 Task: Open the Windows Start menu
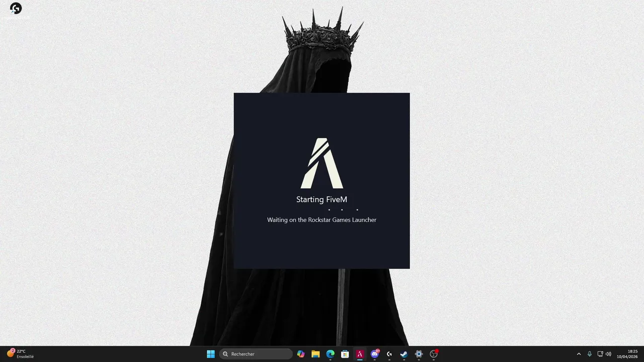pos(211,354)
